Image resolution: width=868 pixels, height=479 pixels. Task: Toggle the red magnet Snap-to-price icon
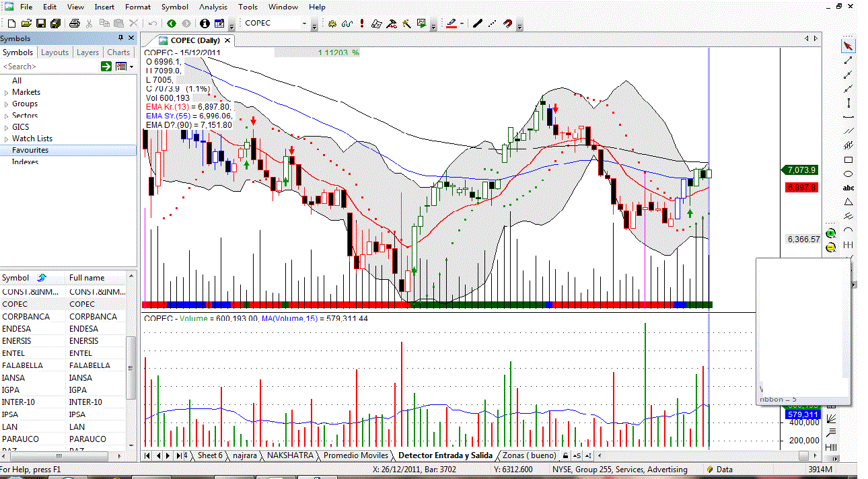507,23
